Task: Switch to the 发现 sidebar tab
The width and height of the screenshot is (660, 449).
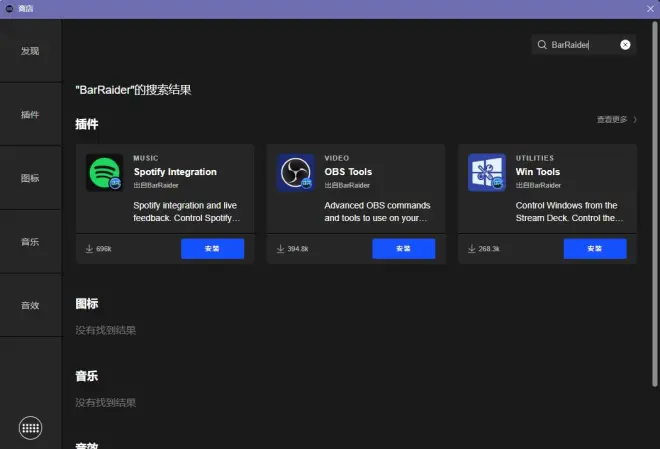Action: [x=30, y=51]
